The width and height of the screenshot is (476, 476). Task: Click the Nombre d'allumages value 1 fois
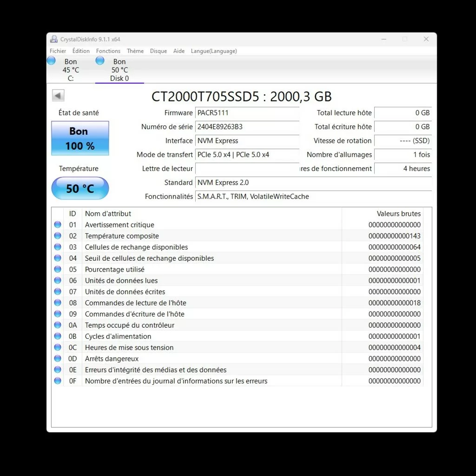403,154
